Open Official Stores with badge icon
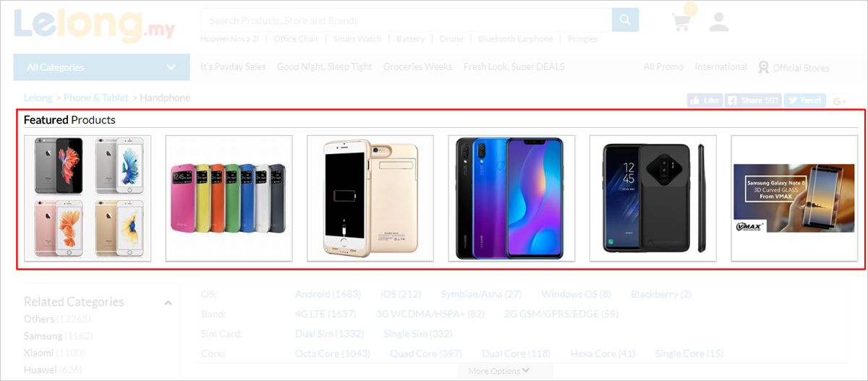The height and width of the screenshot is (381, 868). point(793,67)
